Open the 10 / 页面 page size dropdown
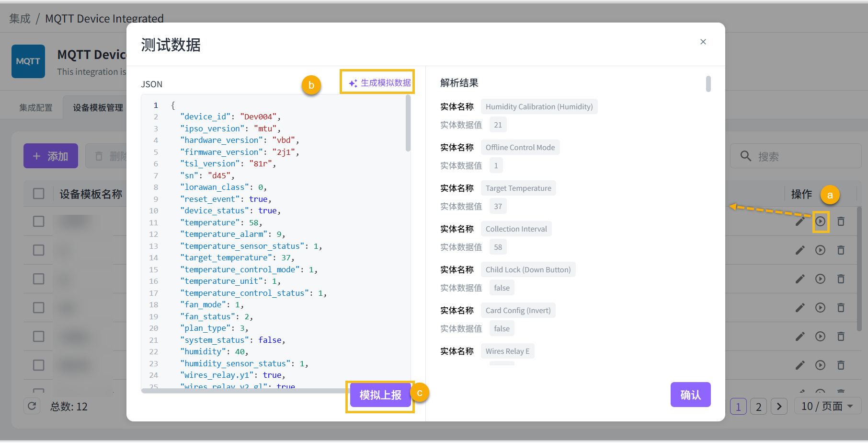 827,406
